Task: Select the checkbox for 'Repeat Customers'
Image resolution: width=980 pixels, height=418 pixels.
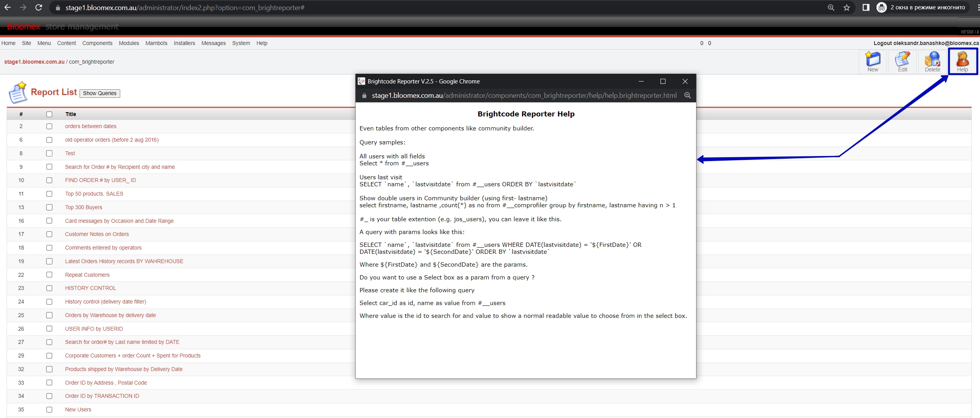Action: pyautogui.click(x=49, y=274)
